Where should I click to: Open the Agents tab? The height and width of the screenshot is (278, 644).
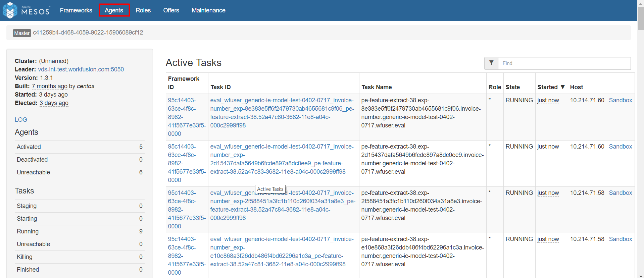click(114, 10)
